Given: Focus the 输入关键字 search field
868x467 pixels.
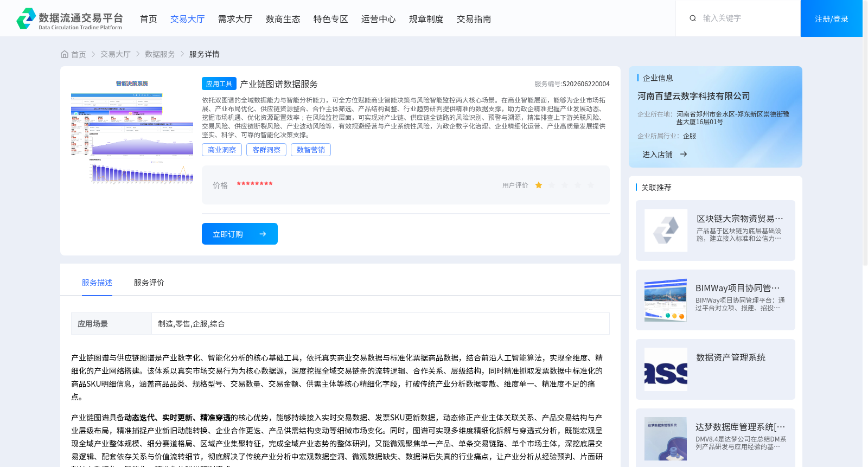Looking at the screenshot, I should coord(746,18).
